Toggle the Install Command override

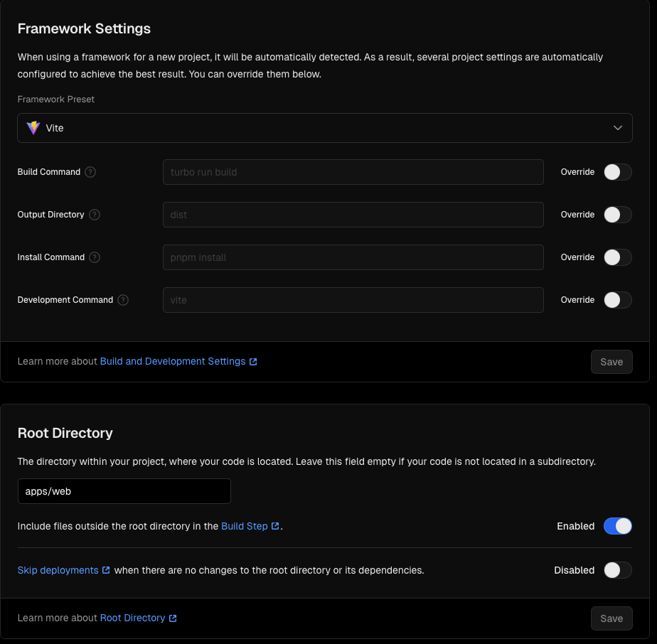(x=617, y=257)
